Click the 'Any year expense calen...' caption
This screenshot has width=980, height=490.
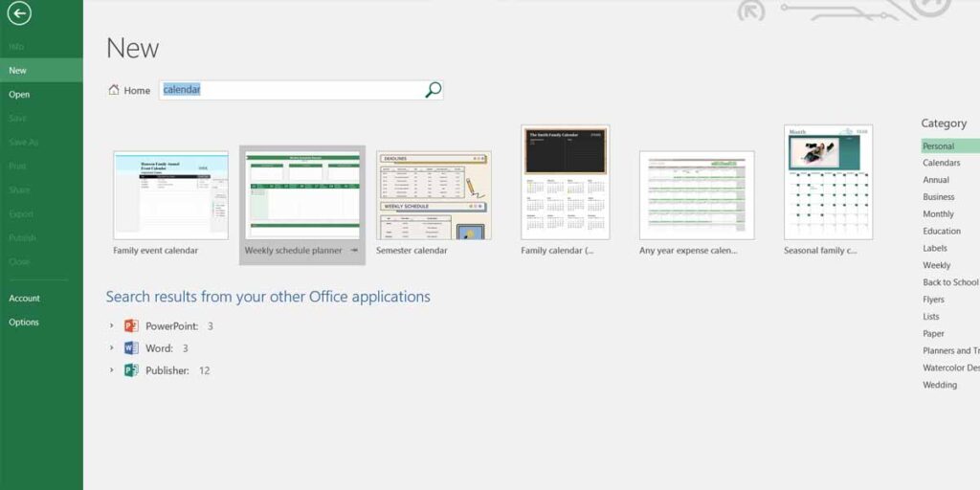pyautogui.click(x=688, y=251)
